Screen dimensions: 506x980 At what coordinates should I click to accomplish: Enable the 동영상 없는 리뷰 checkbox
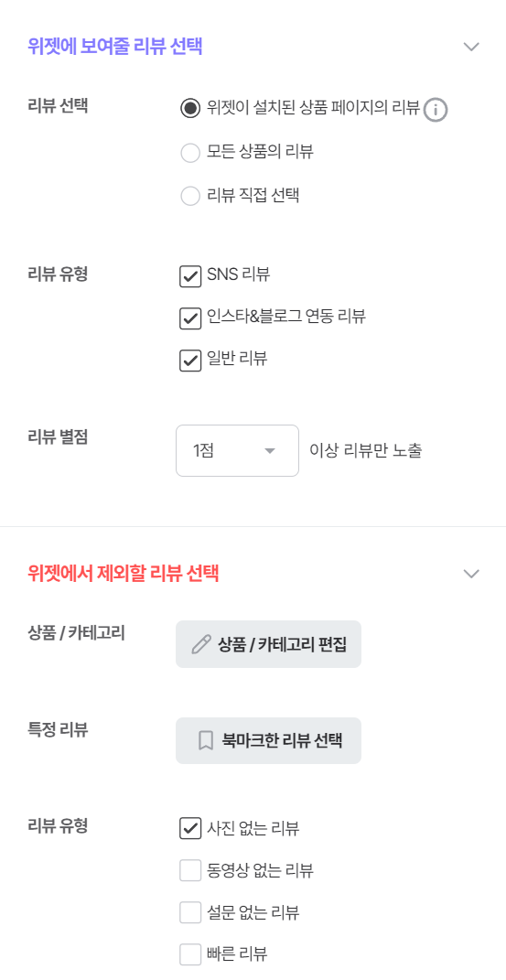pos(190,870)
